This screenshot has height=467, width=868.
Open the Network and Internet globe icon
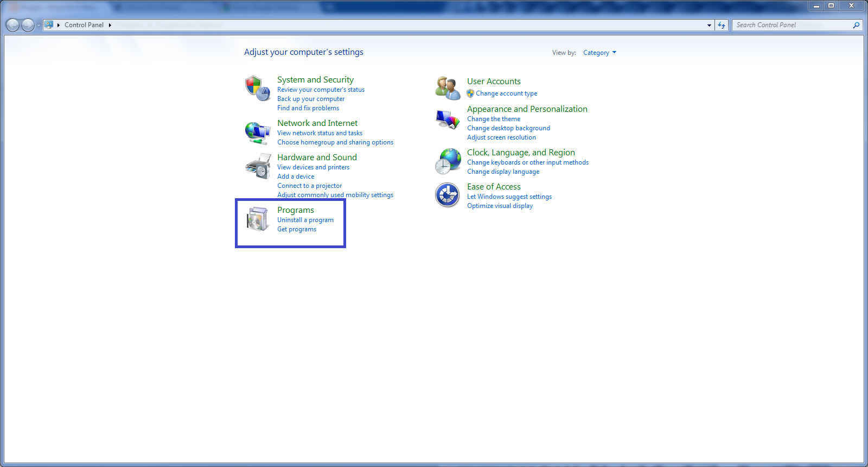tap(258, 132)
